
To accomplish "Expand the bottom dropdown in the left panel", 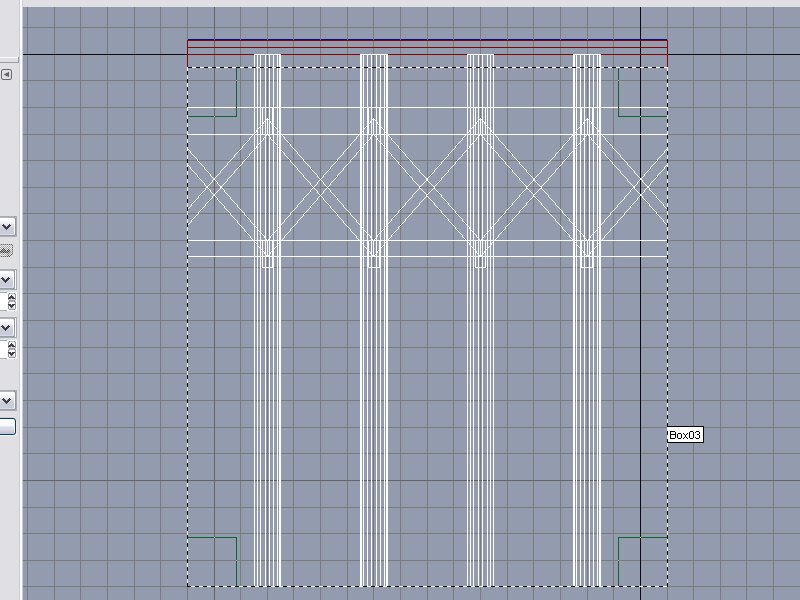I will 7,400.
